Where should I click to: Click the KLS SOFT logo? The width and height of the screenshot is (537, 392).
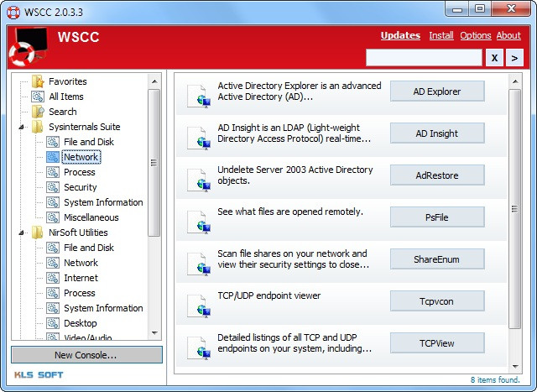(x=39, y=375)
